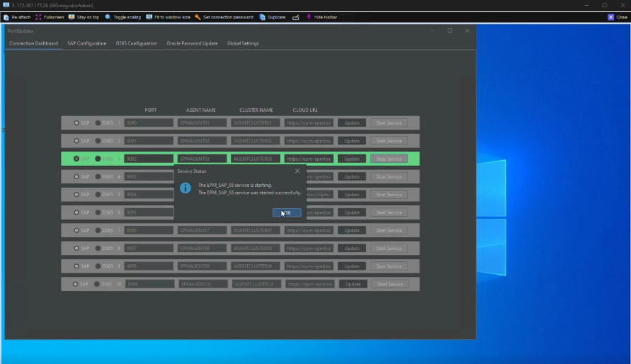Image resolution: width=631 pixels, height=364 pixels.
Task: Enter Fullscreen from the remote toolbar
Action: pyautogui.click(x=38, y=17)
